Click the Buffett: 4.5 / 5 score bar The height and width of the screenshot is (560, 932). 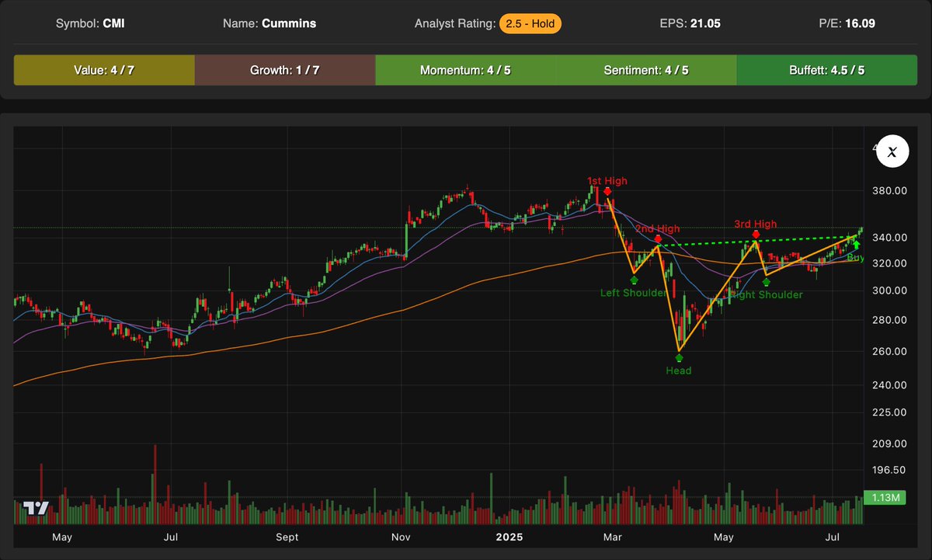click(826, 70)
